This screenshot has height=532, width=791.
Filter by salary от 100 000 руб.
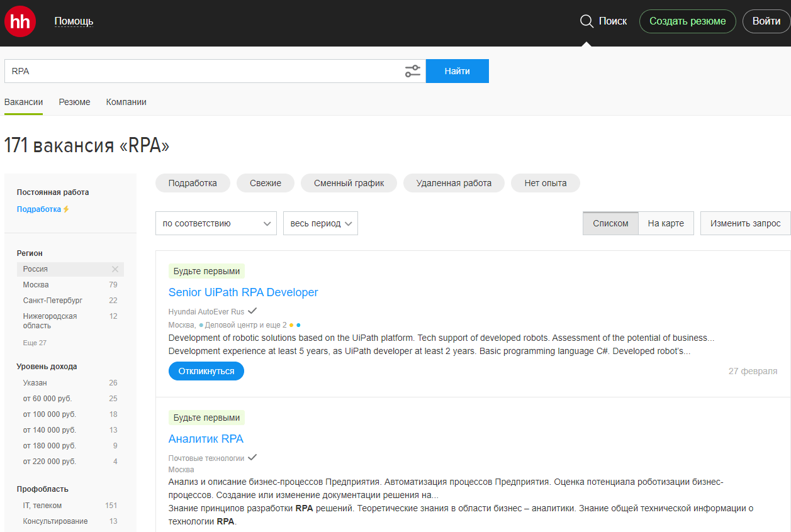coord(50,414)
